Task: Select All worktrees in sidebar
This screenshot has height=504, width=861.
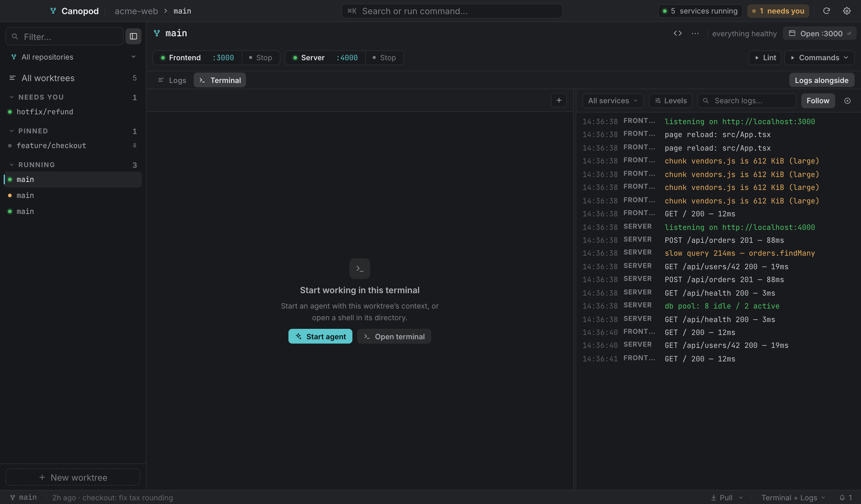Action: 73,78
